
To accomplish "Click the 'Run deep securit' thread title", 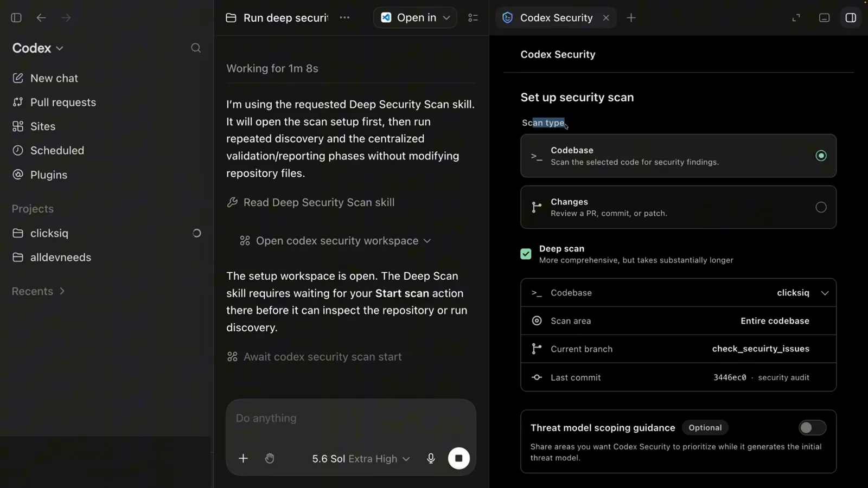I will coord(285,18).
